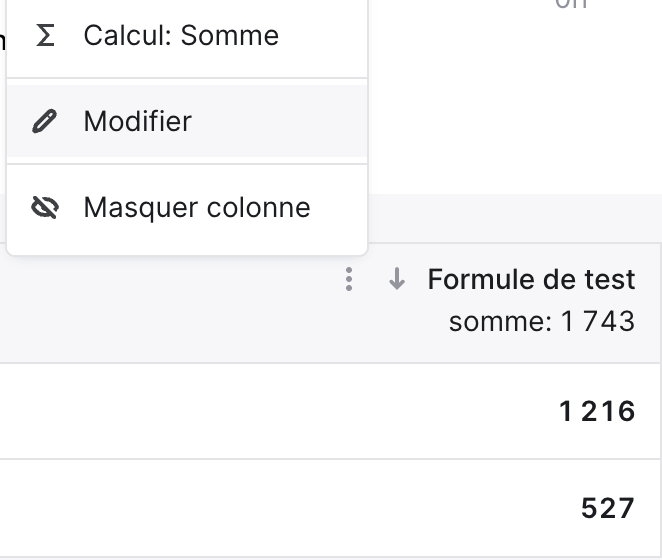Screen dimensions: 662x560
Task: Click the Sigma icon beside Calcul: Somme
Action: click(45, 35)
